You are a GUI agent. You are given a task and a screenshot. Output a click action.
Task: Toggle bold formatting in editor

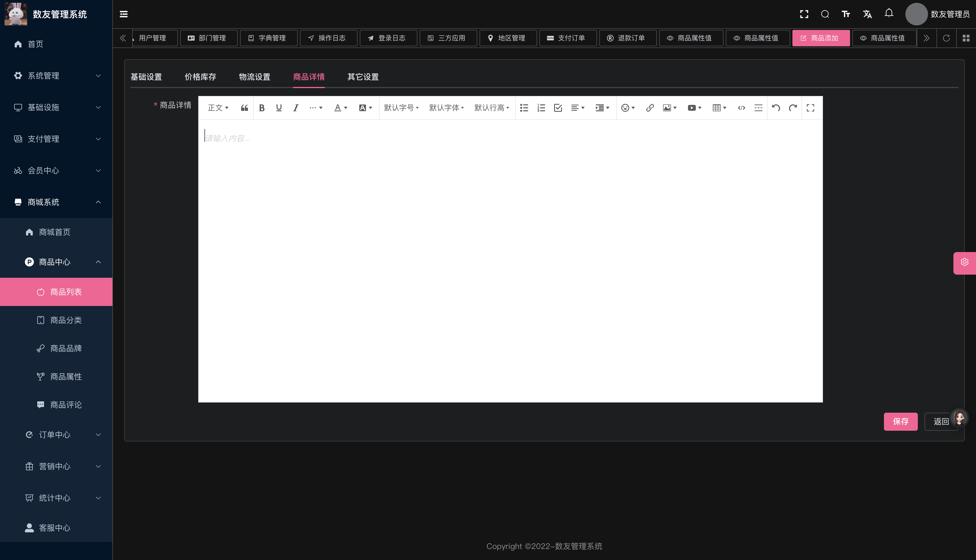point(262,108)
